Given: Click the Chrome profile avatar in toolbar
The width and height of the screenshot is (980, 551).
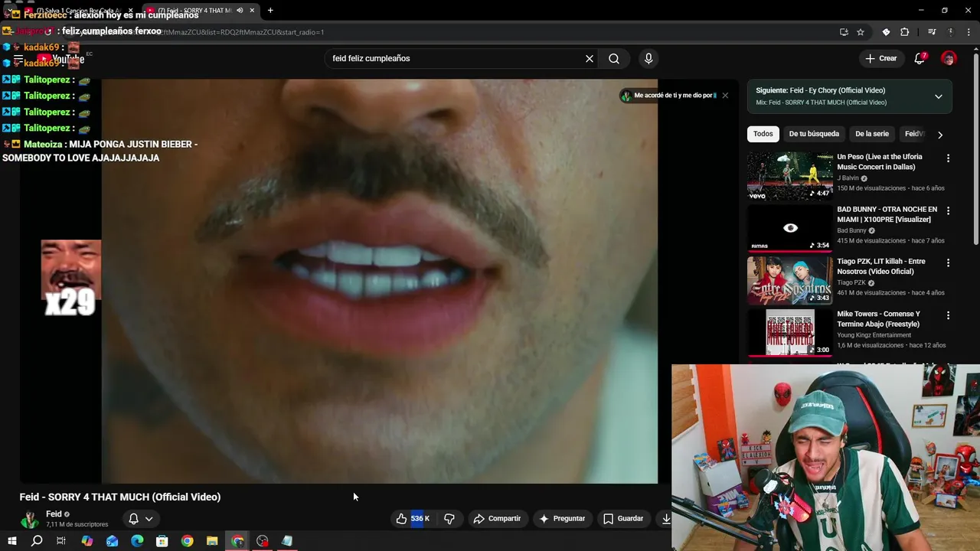Looking at the screenshot, I should click(x=951, y=32).
